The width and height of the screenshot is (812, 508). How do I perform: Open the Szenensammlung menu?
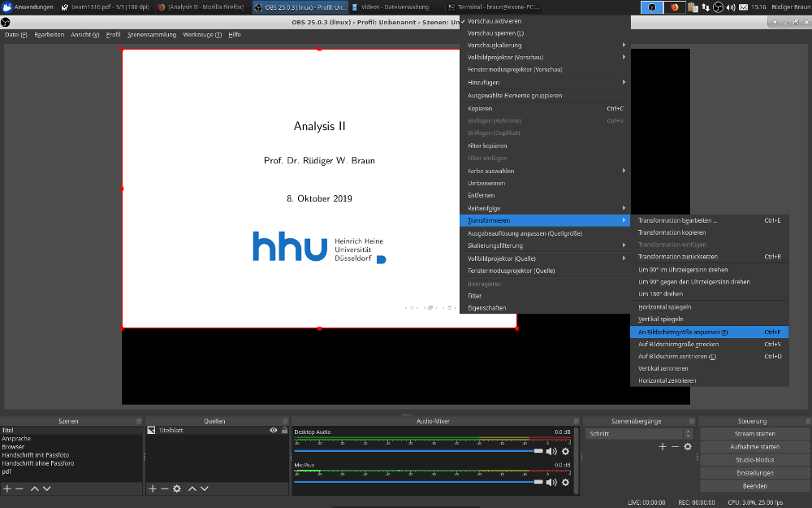pyautogui.click(x=152, y=35)
